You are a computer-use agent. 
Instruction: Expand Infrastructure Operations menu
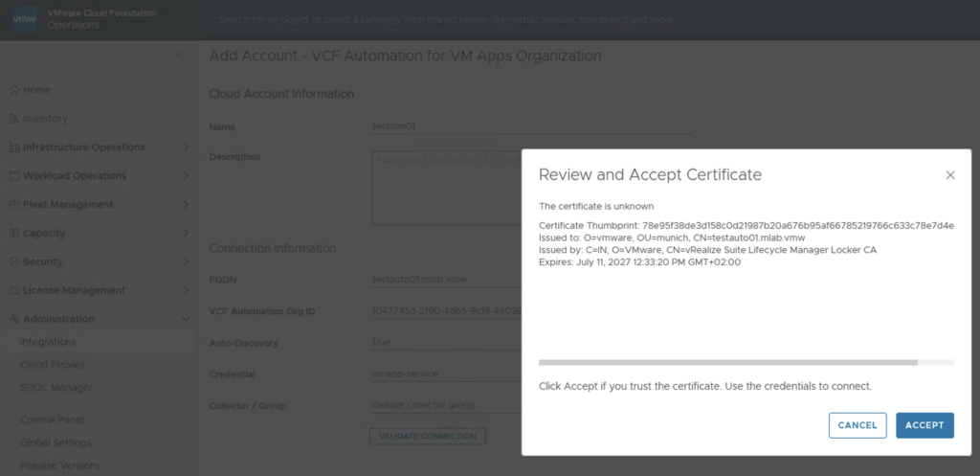185,147
